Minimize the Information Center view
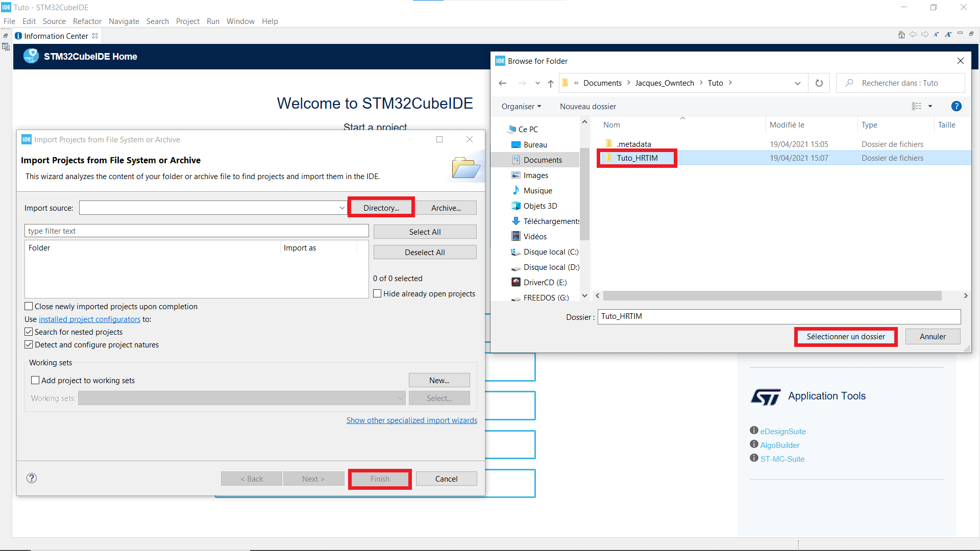 tap(960, 34)
